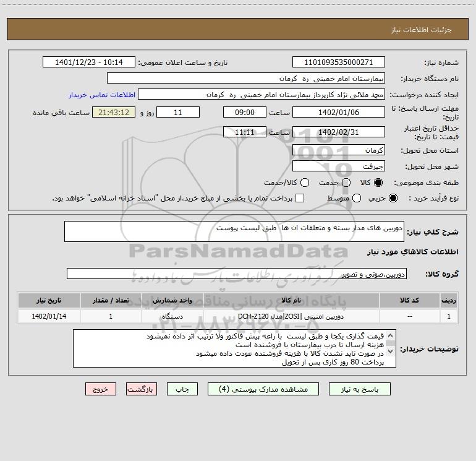Click the واحد شمارش column header
This screenshot has height=461, width=476.
coord(172,300)
